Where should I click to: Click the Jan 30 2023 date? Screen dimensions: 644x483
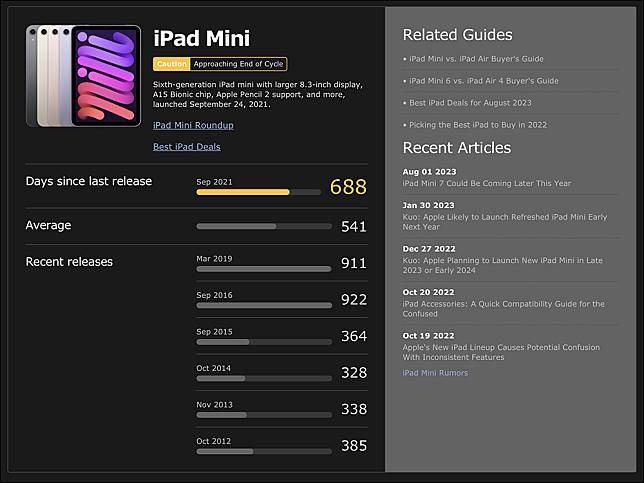(428, 205)
